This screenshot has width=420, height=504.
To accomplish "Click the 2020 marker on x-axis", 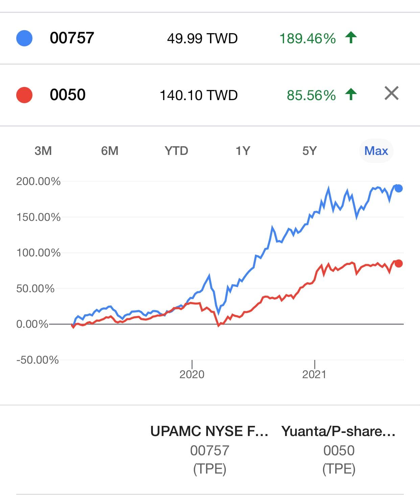I will (192, 374).
